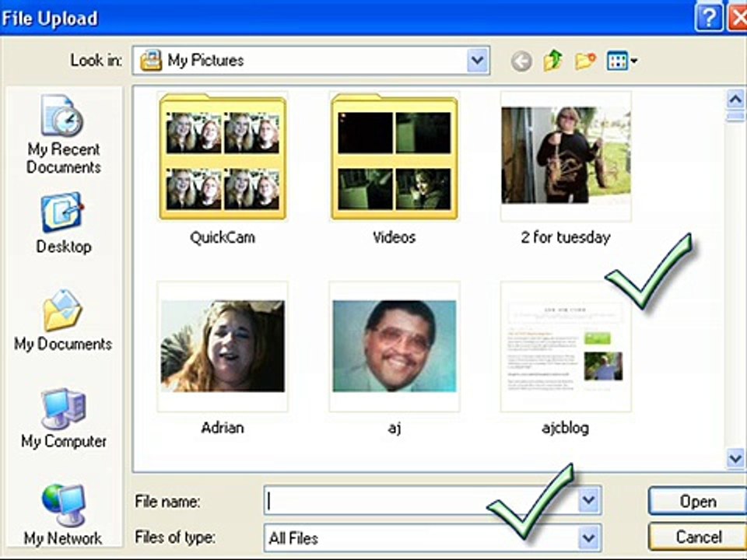
Task: Expand the Look in dropdown
Action: [477, 61]
